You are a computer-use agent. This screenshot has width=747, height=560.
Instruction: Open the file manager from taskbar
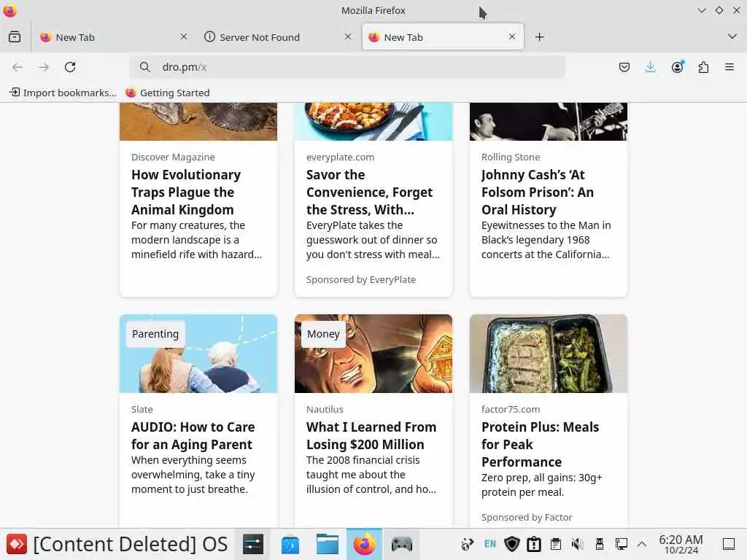[x=328, y=544]
